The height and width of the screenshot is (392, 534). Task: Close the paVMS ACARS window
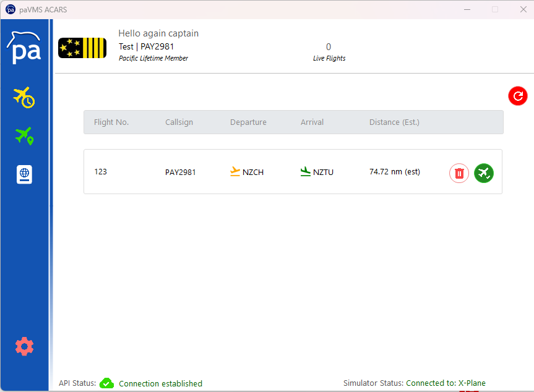(x=523, y=9)
